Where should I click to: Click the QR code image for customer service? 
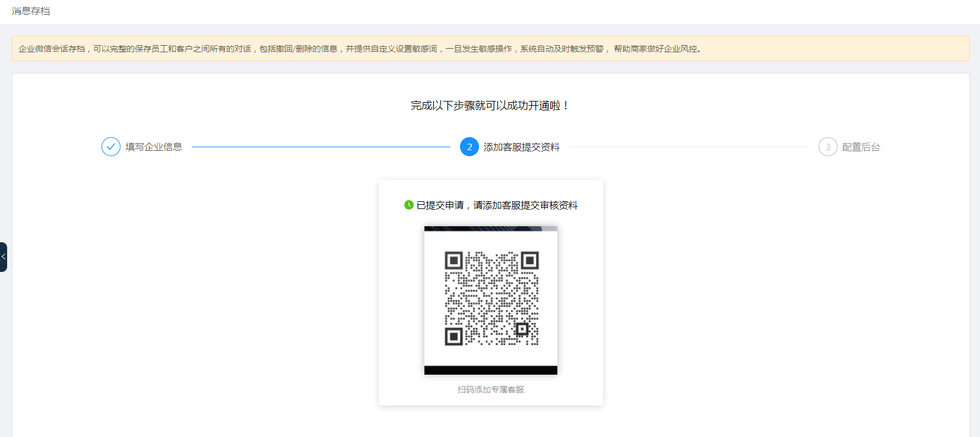491,300
